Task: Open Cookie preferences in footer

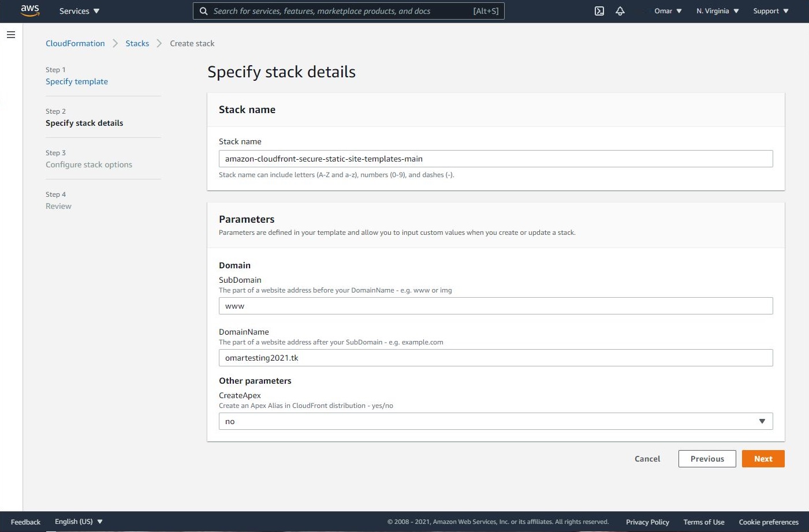Action: 769,522
